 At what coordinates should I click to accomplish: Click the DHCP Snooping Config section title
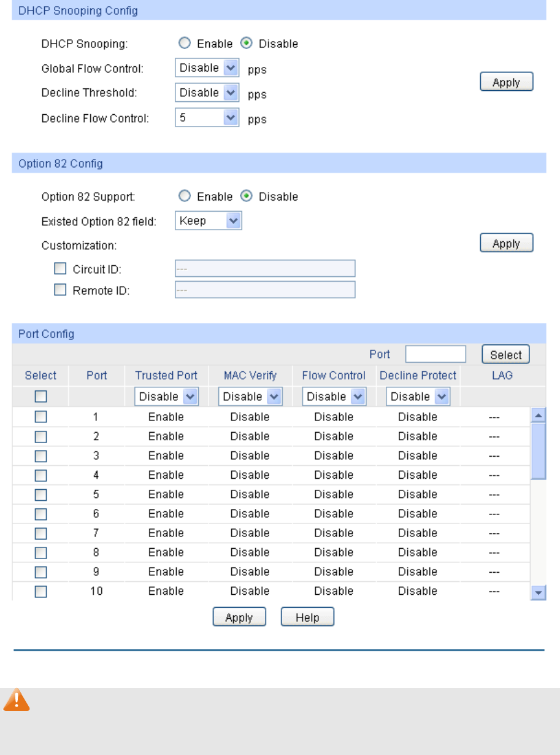pos(78,10)
